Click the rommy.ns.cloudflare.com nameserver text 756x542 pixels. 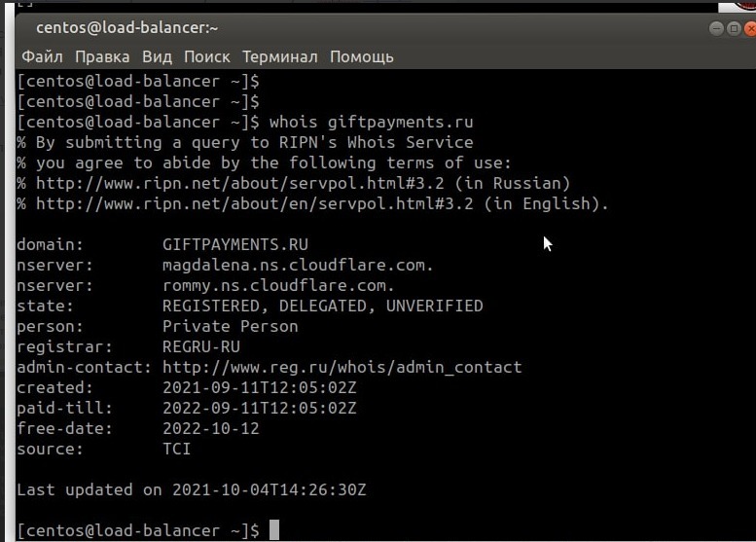[x=278, y=285]
